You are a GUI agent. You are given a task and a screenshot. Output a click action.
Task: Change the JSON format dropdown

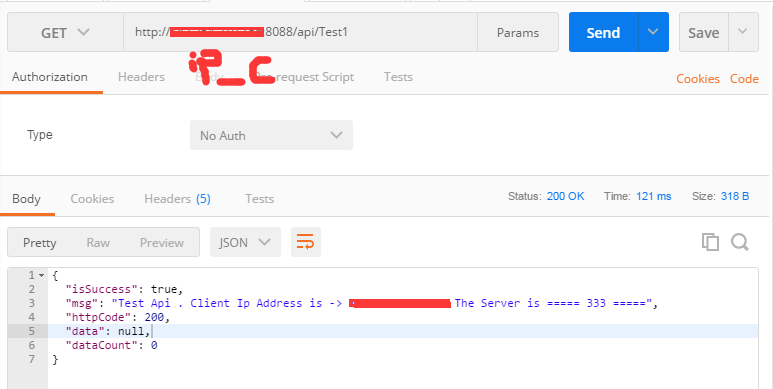click(245, 242)
